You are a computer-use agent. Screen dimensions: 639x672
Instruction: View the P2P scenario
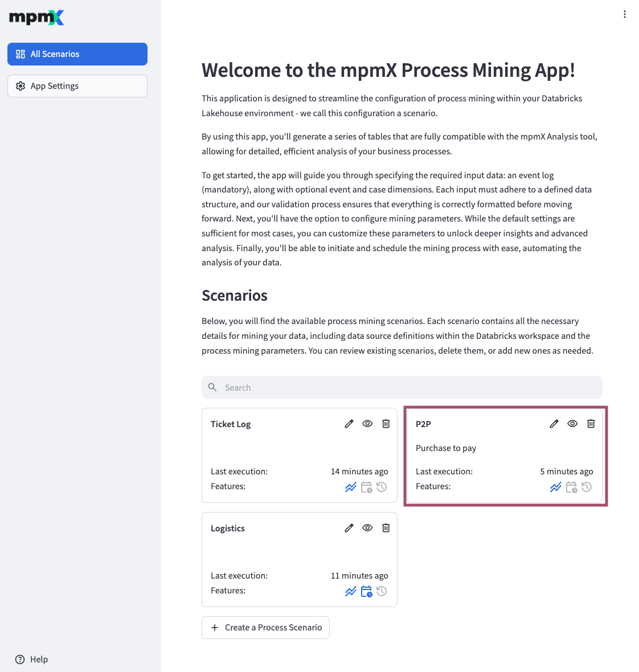click(572, 424)
